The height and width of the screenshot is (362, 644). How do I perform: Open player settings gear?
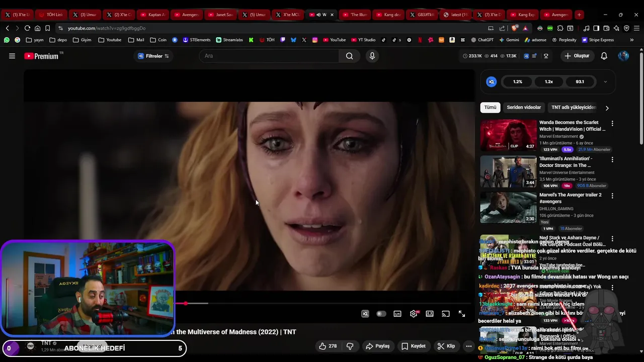414,314
